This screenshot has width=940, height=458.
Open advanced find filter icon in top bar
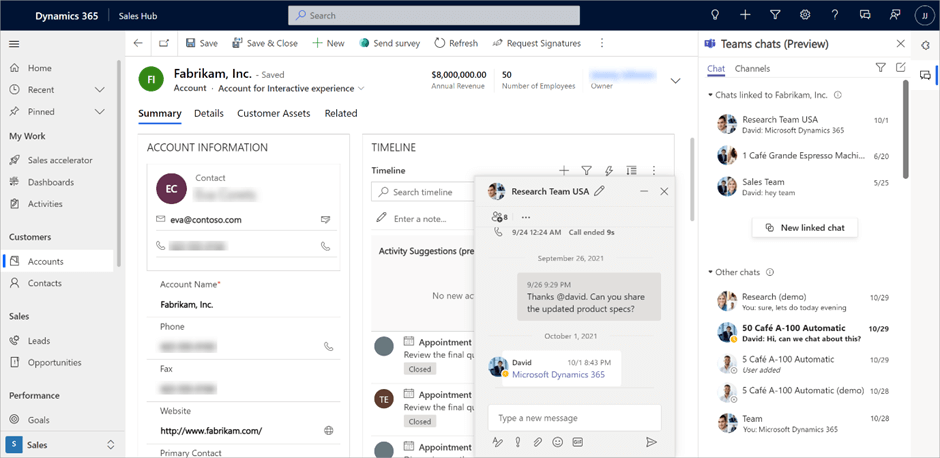[x=775, y=15]
